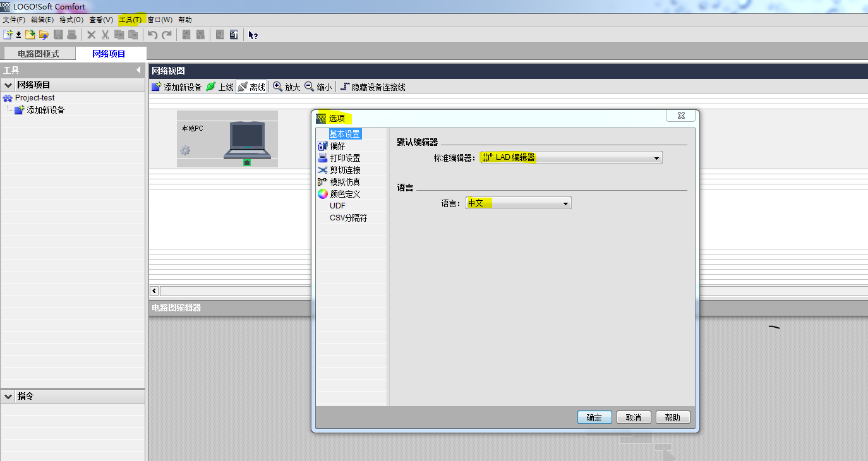868x461 pixels.
Task: Click the 放大 zoom in button
Action: pyautogui.click(x=286, y=87)
